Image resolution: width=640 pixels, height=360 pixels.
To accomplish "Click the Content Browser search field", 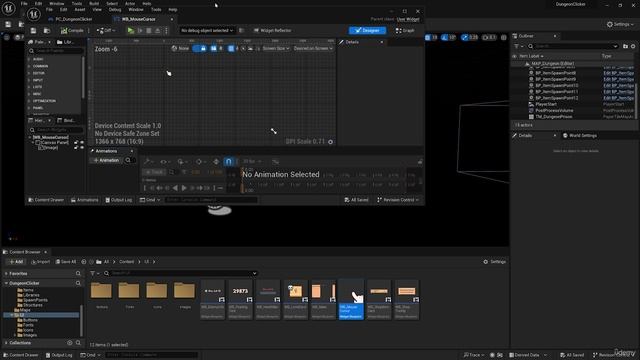I will (x=180, y=273).
